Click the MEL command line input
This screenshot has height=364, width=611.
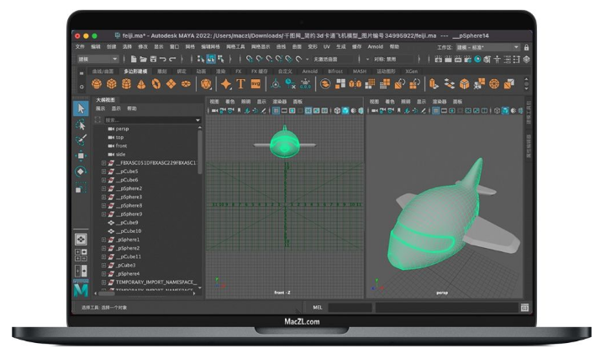pyautogui.click(x=350, y=308)
